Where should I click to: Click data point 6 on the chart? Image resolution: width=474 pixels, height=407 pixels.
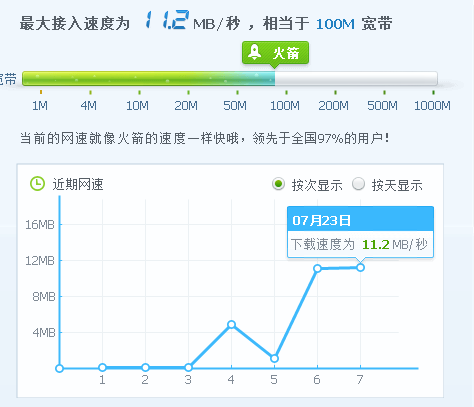coord(317,268)
